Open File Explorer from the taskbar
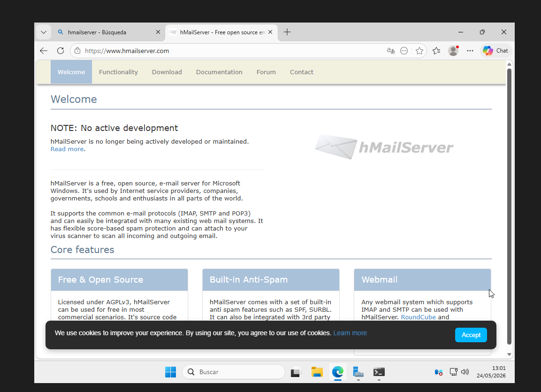 coord(317,372)
